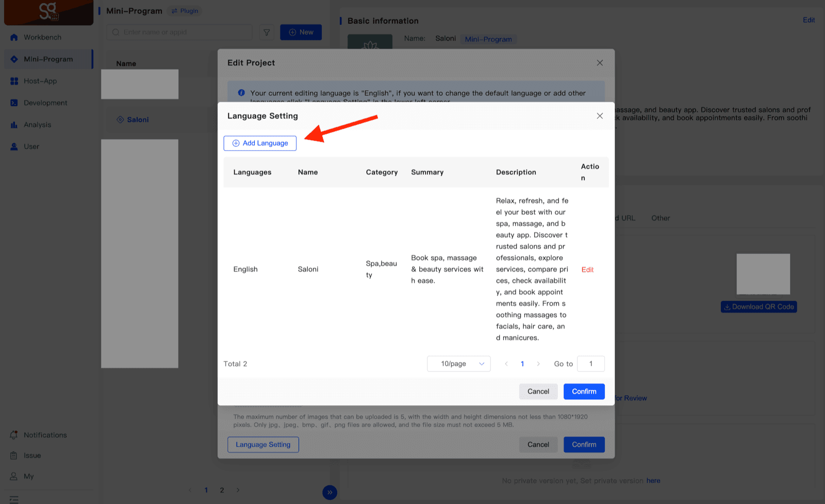Click the Spa,beauty category cell
Viewport: 825px width, 504px height.
382,270
